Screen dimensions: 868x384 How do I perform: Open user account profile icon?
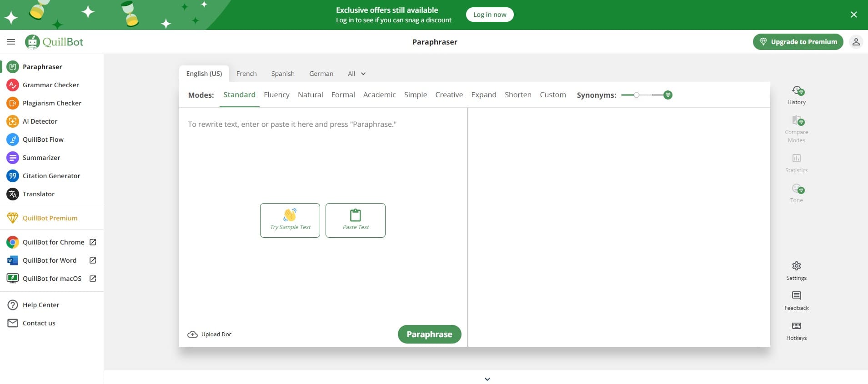pyautogui.click(x=856, y=42)
